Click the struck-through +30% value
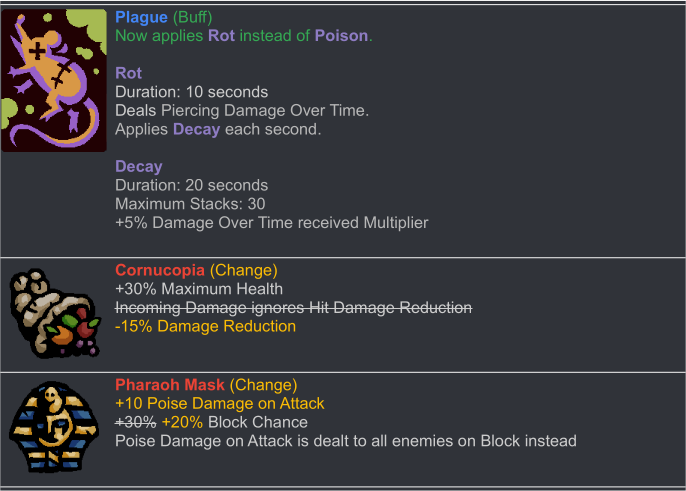 (x=136, y=422)
